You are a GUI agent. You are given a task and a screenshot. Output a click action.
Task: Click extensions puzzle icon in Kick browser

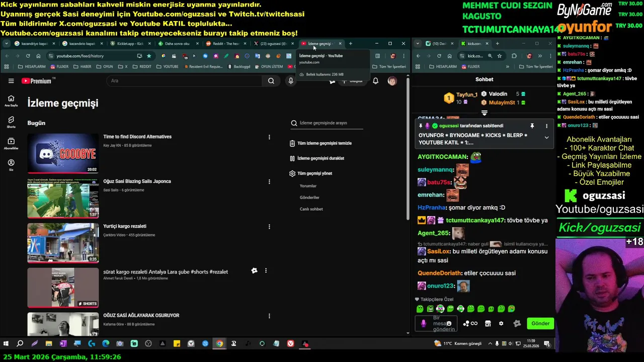514,56
